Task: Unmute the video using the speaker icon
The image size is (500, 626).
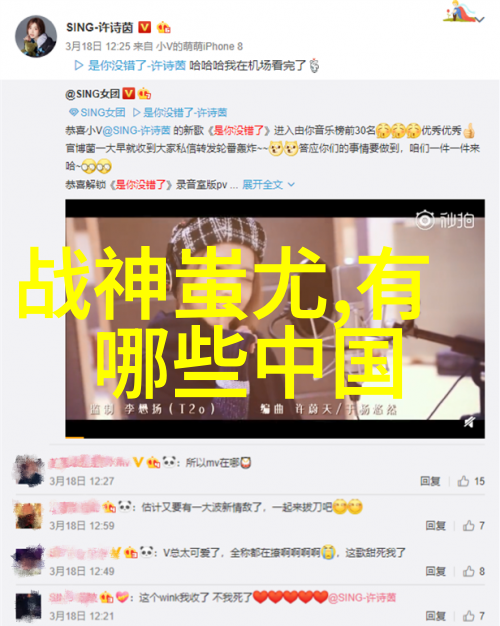Action: pyautogui.click(x=470, y=422)
